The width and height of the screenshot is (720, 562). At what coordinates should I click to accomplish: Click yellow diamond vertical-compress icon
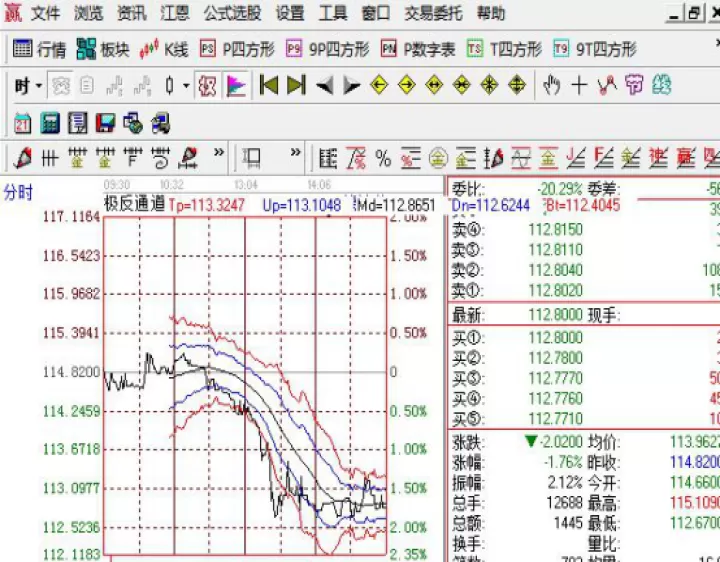pyautogui.click(x=489, y=85)
